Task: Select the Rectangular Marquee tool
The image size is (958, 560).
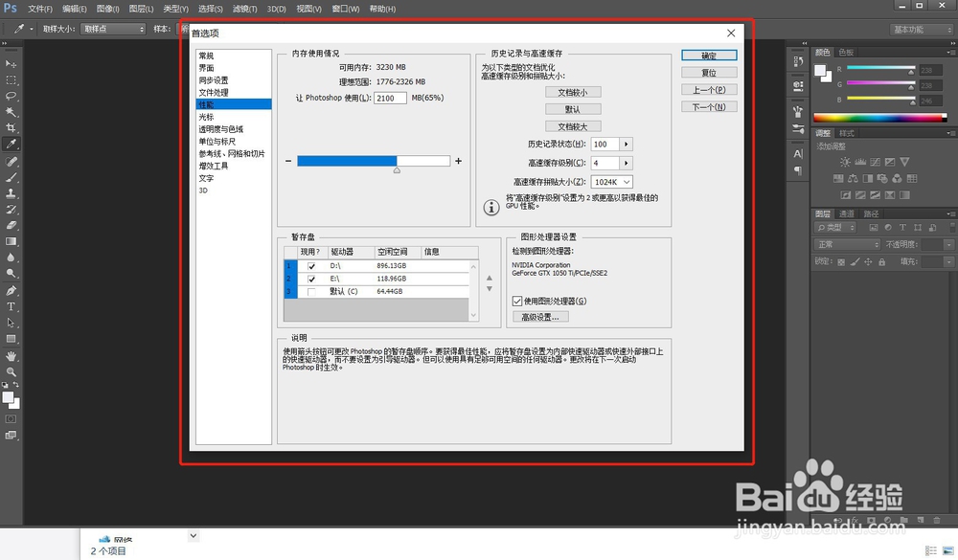Action: [x=11, y=80]
